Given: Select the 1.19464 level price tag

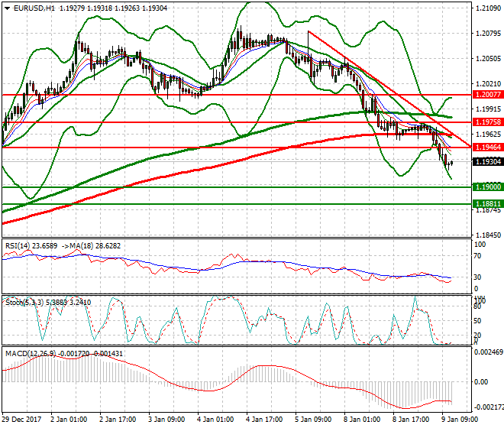Looking at the screenshot, I should 486,148.
